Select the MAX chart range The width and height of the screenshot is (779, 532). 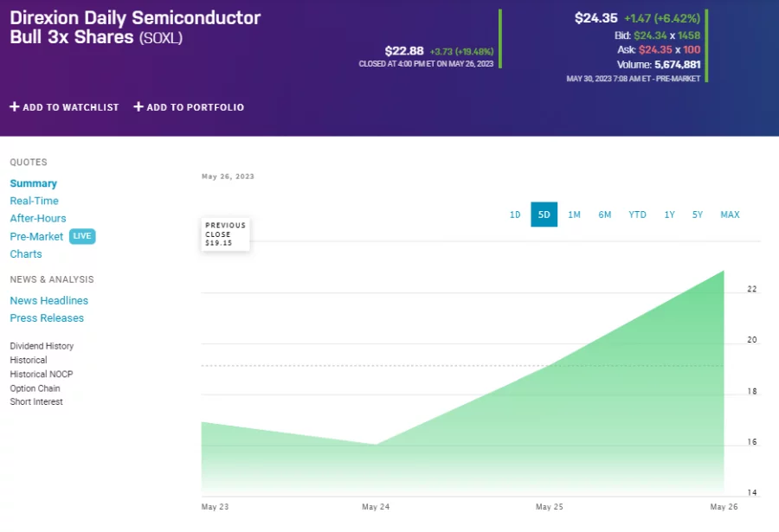(729, 214)
